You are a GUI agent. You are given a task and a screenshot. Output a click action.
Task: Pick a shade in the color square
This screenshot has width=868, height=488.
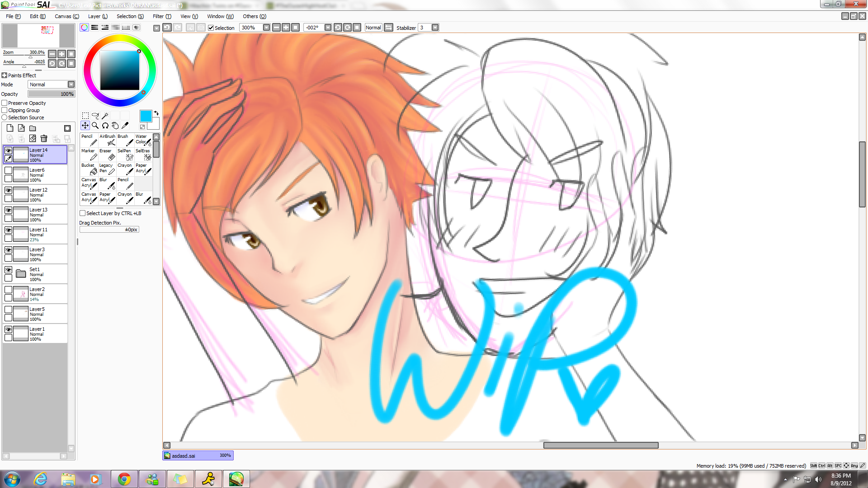tap(120, 70)
